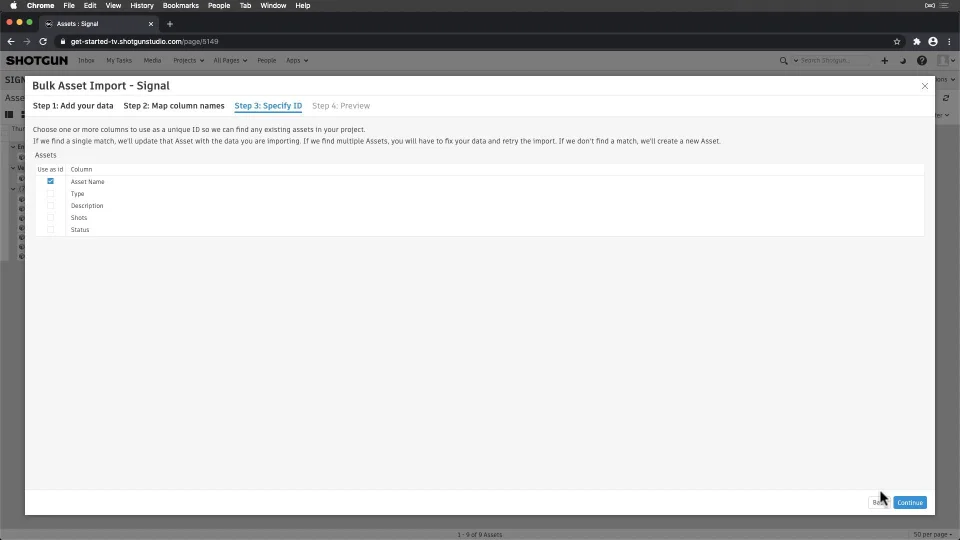The height and width of the screenshot is (540, 960).
Task: Open the user avatar menu
Action: (947, 61)
